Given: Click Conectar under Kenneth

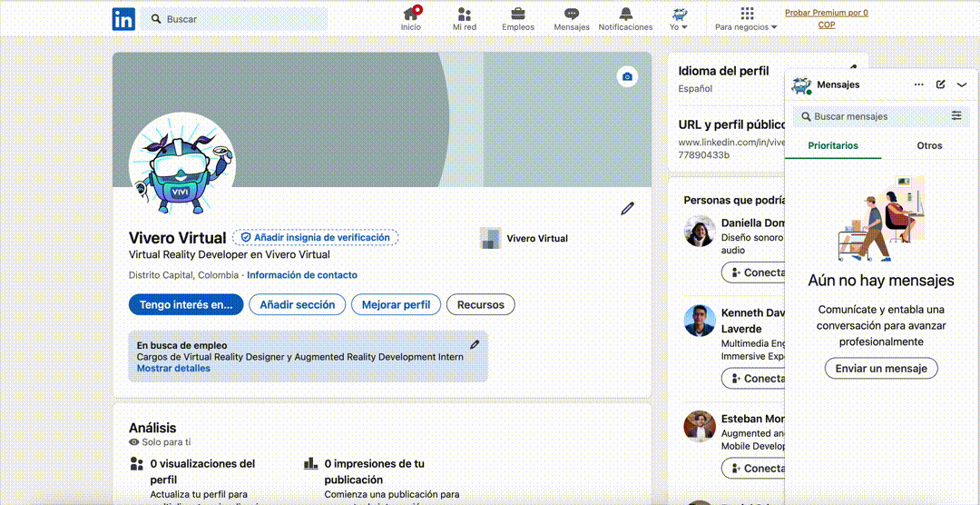Looking at the screenshot, I should 754,379.
